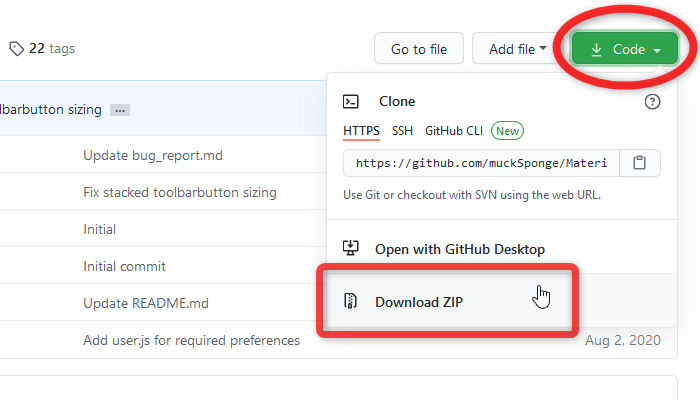Click the GitHub Desktop download icon
The height and width of the screenshot is (400, 700).
tap(350, 248)
